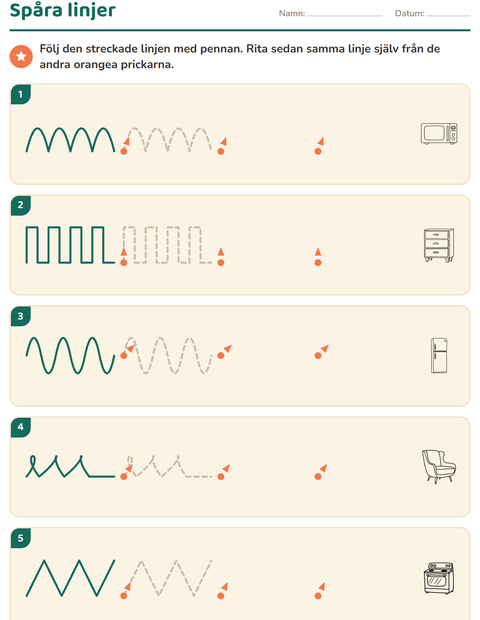Click the number 5 badge
480x620 pixels.
pyautogui.click(x=21, y=538)
